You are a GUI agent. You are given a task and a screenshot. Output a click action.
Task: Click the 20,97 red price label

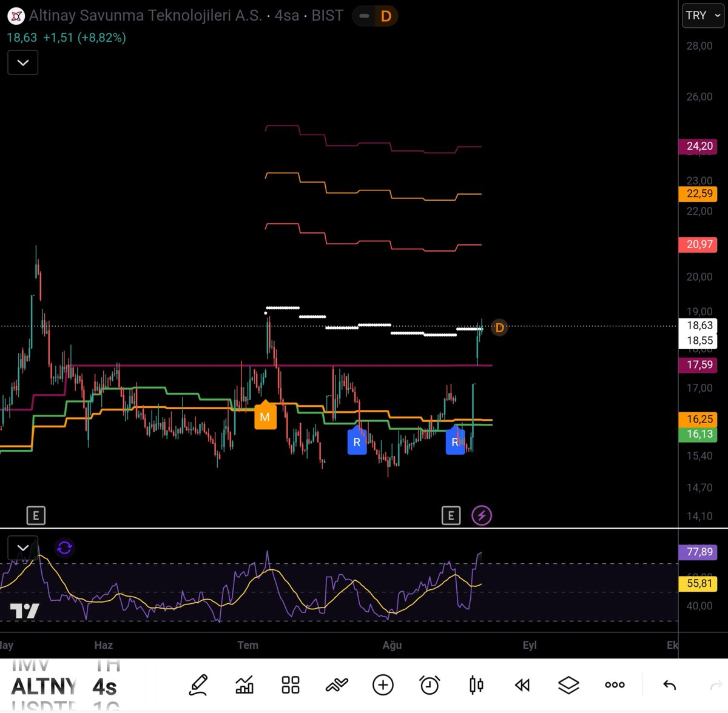tap(699, 244)
